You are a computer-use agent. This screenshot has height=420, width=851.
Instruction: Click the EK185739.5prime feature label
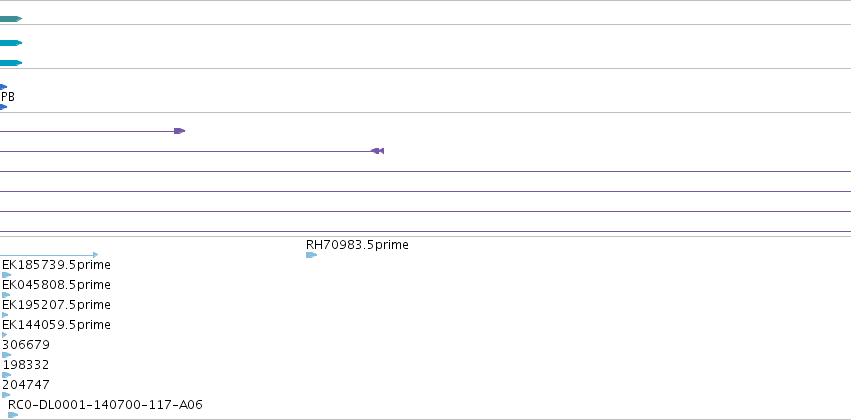pos(56,265)
